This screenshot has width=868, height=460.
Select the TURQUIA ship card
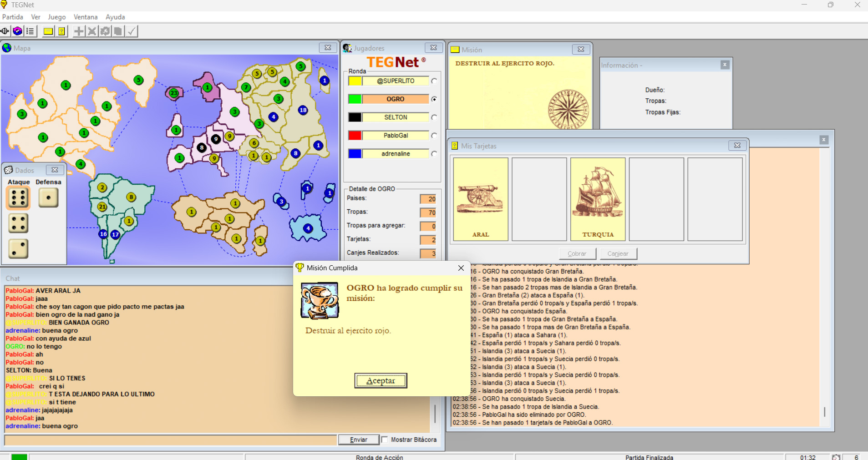[x=598, y=199]
